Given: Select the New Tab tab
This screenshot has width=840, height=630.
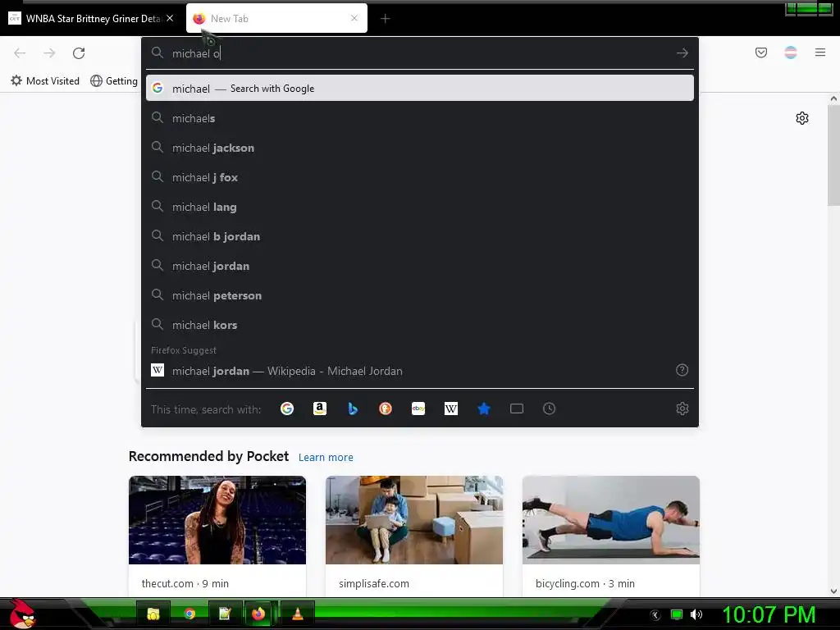Looking at the screenshot, I should tap(276, 19).
